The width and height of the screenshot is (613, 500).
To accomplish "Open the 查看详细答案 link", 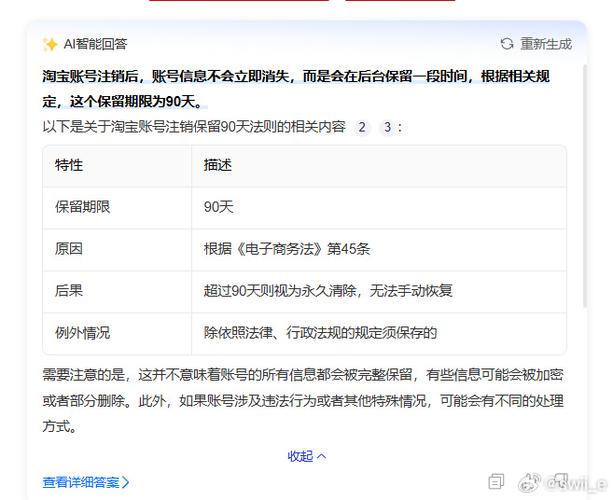I will point(86,482).
